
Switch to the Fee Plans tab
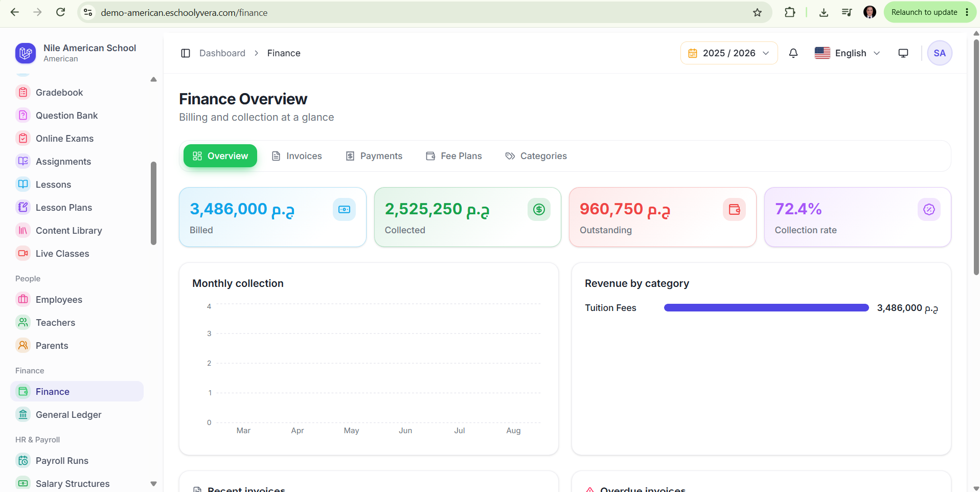point(454,156)
